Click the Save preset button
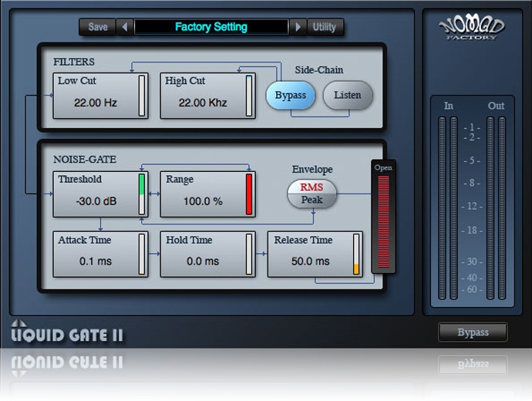The width and height of the screenshot is (532, 401). click(x=98, y=27)
